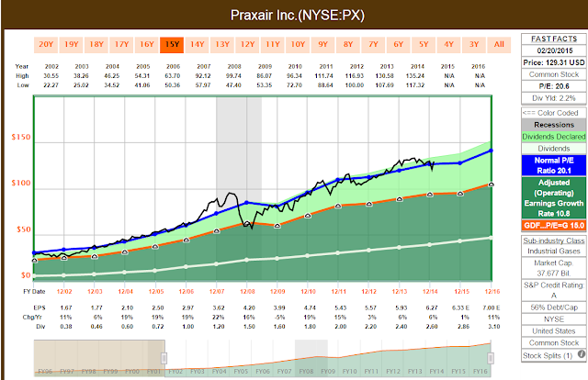This screenshot has height=380, width=588.
Task: Show the 4Y time range
Action: 448,45
